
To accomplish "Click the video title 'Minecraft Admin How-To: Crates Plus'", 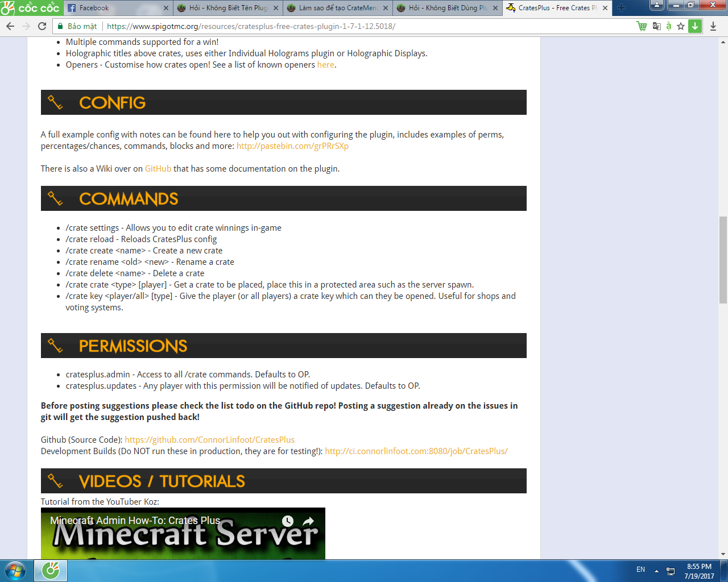I will pyautogui.click(x=135, y=521).
